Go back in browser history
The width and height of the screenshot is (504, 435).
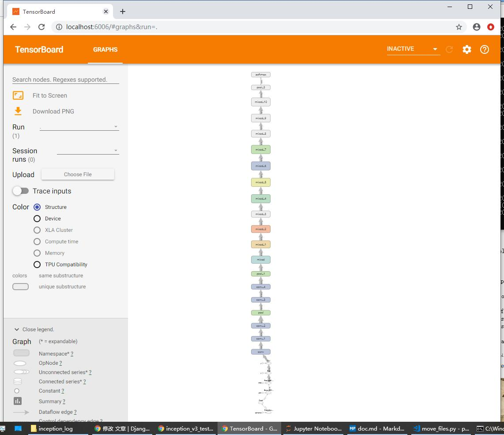(13, 27)
